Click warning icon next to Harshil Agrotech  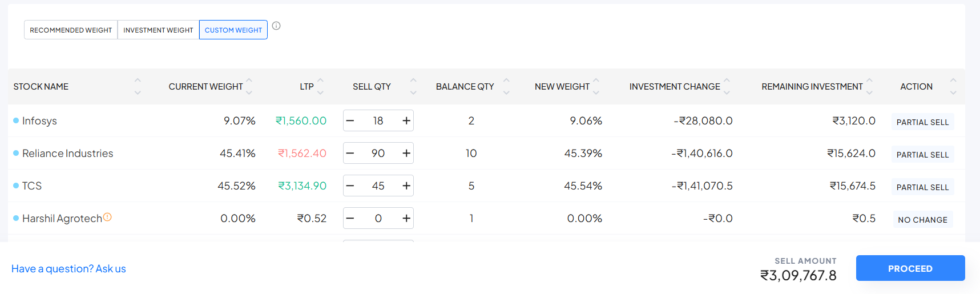click(x=107, y=218)
